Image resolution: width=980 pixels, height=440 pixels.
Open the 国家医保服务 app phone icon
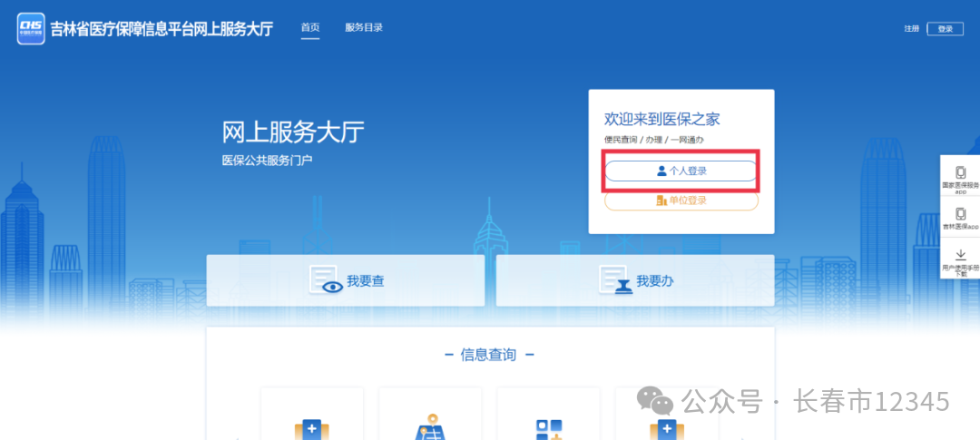[x=960, y=172]
